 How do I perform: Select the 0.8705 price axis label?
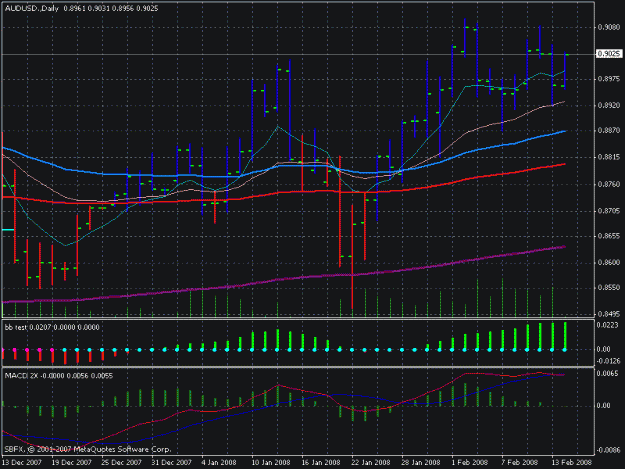(609, 211)
